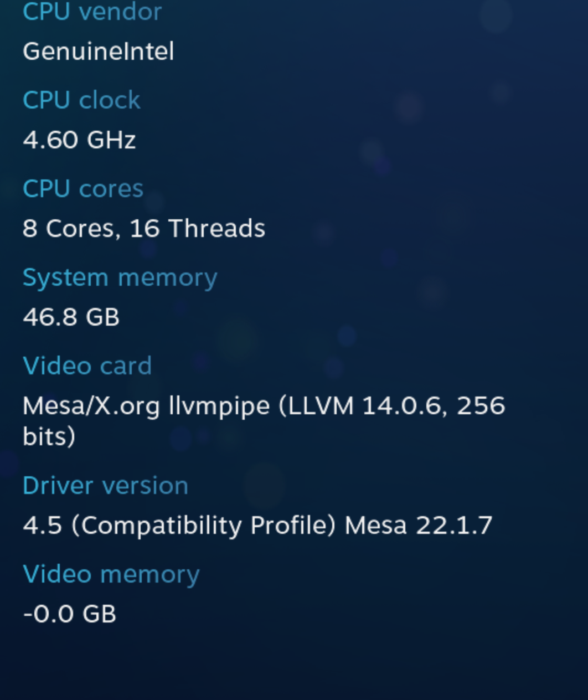
Task: Click the 8 Cores, 16 Threads text
Action: click(143, 228)
